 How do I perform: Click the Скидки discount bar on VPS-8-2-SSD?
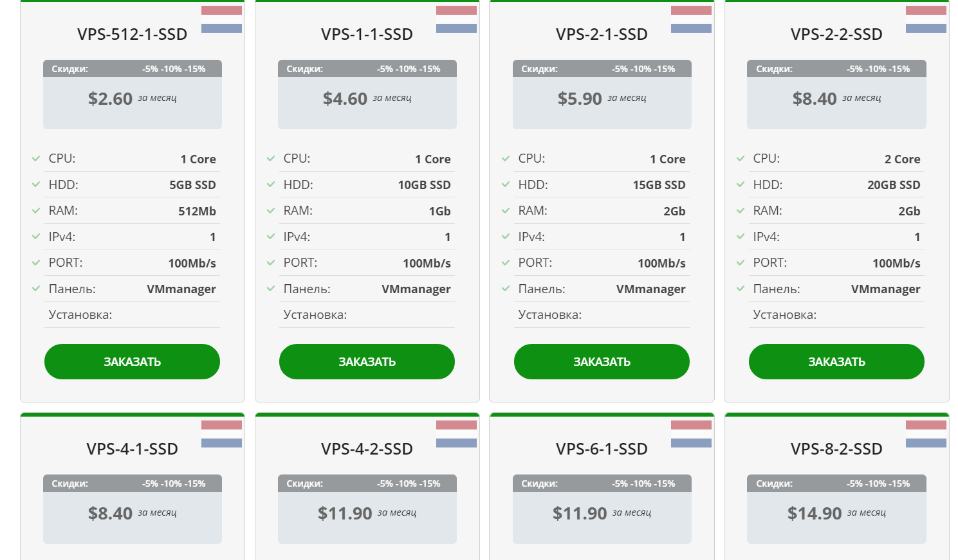tap(836, 483)
